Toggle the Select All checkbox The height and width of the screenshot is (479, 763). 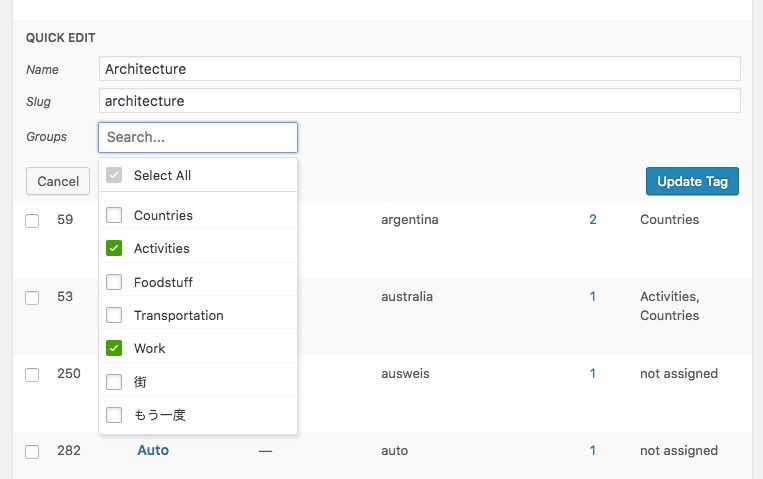[x=114, y=175]
